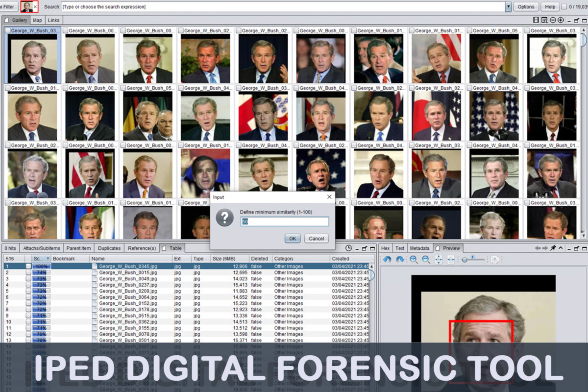Zoom in on the preview image
588x392 pixels.
point(414,260)
